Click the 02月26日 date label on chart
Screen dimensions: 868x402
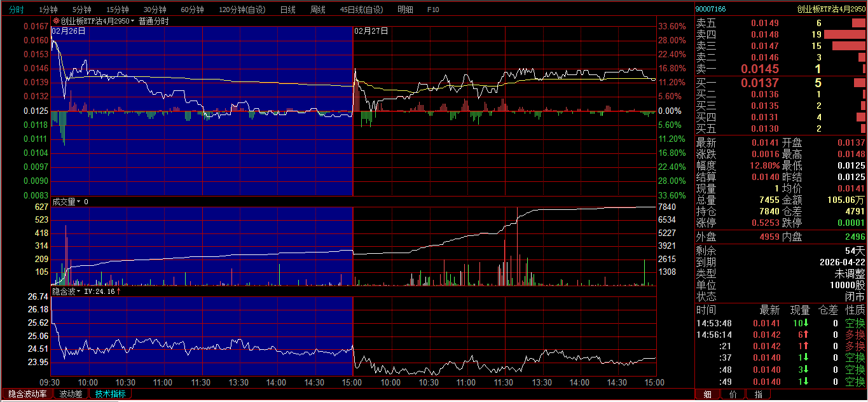tap(69, 31)
